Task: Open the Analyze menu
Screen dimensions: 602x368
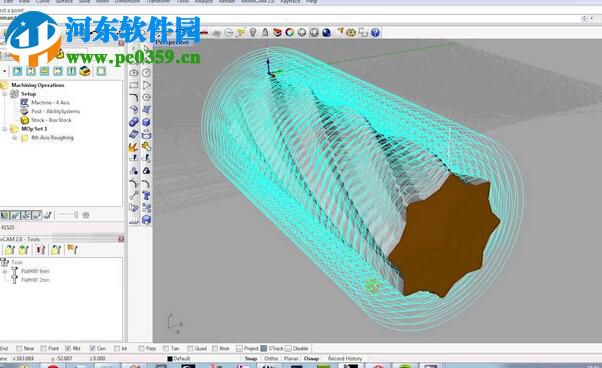Action: point(203,2)
